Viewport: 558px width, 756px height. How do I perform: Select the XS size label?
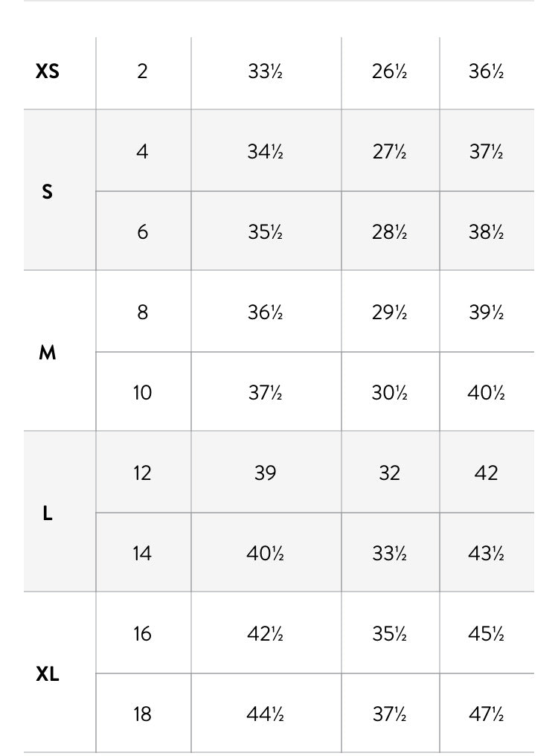(48, 71)
